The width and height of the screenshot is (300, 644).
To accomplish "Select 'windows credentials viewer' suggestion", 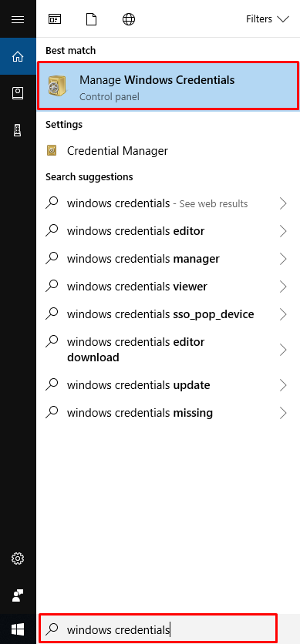I will click(168, 287).
